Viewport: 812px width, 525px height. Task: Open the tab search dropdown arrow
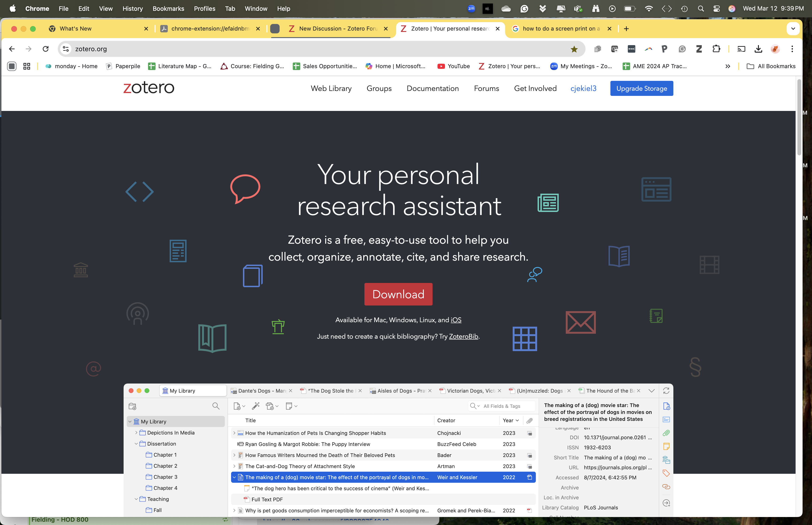793,29
